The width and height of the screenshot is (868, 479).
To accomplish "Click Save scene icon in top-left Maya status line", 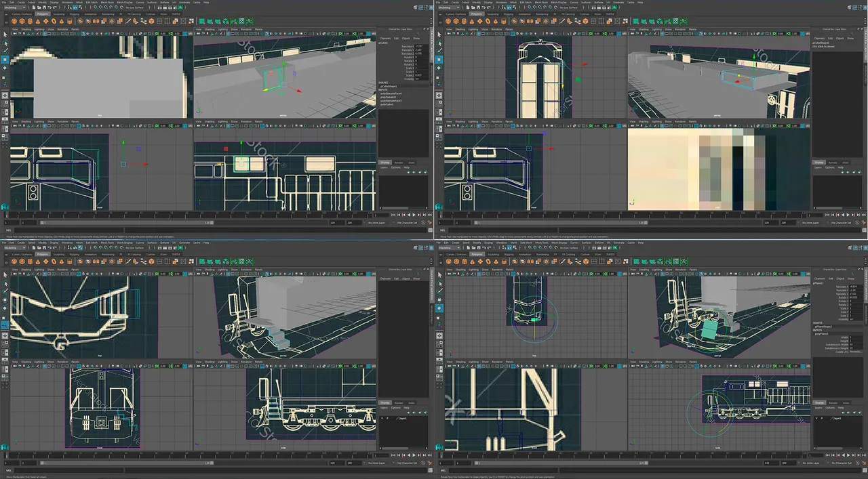I will tap(44, 7).
